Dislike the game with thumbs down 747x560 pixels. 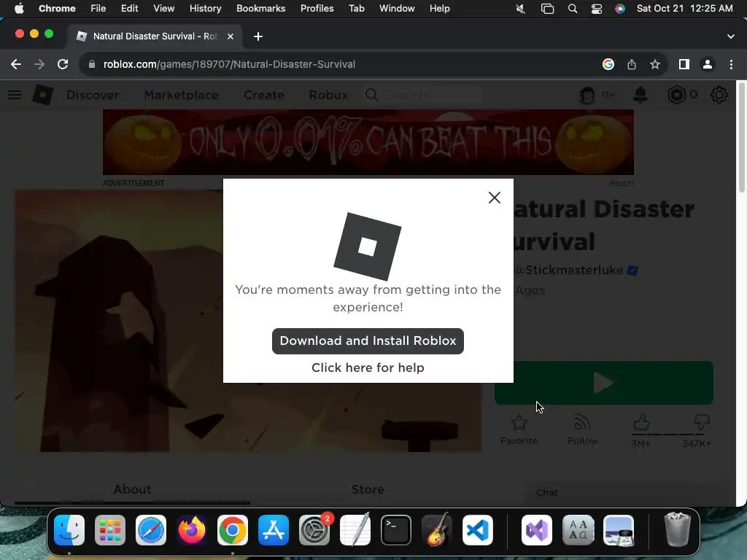coord(702,422)
